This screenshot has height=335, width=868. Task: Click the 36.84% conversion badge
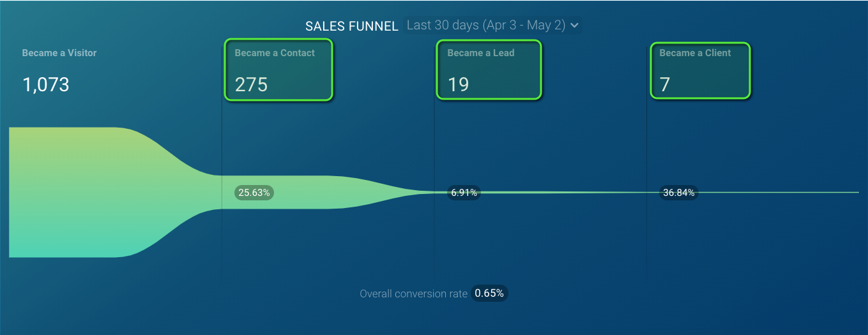tap(678, 192)
